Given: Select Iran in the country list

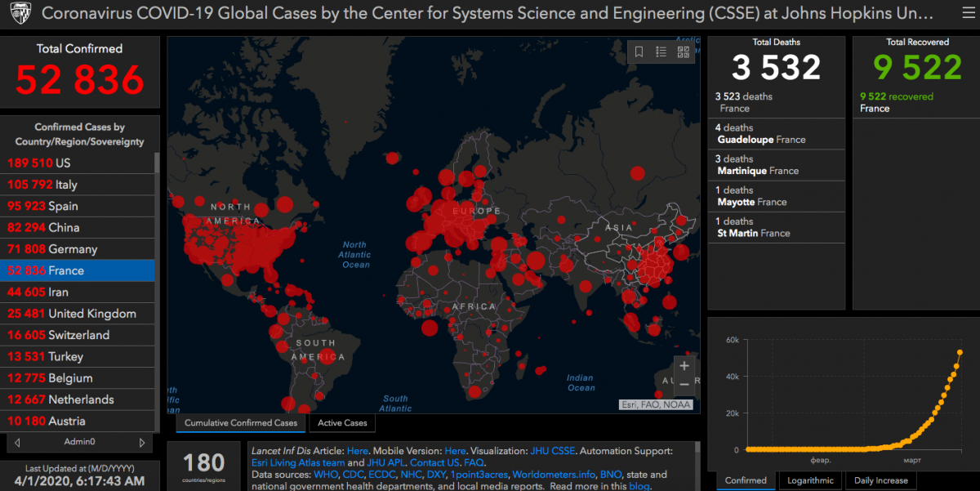Looking at the screenshot, I should 78,292.
